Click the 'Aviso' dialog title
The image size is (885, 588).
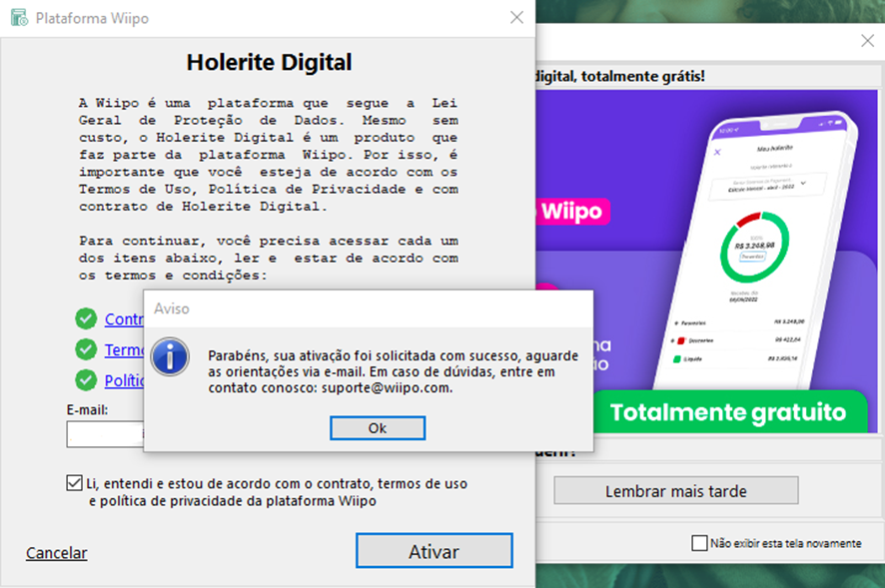coord(172,308)
